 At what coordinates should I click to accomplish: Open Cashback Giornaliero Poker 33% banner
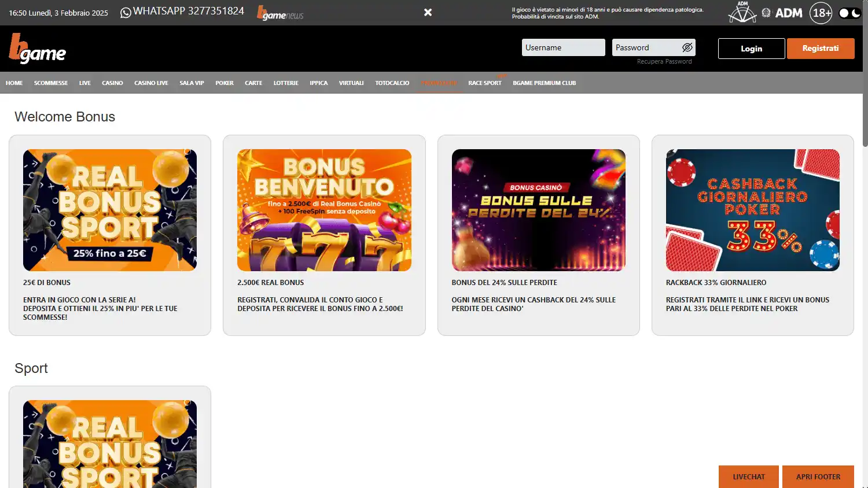point(752,210)
